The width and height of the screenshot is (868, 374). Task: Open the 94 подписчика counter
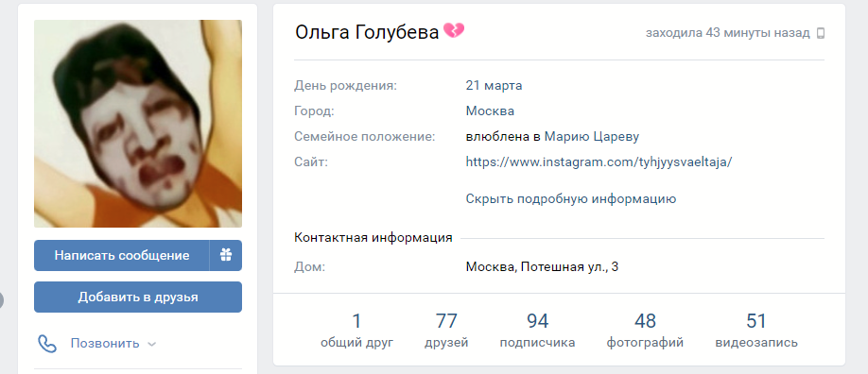537,331
